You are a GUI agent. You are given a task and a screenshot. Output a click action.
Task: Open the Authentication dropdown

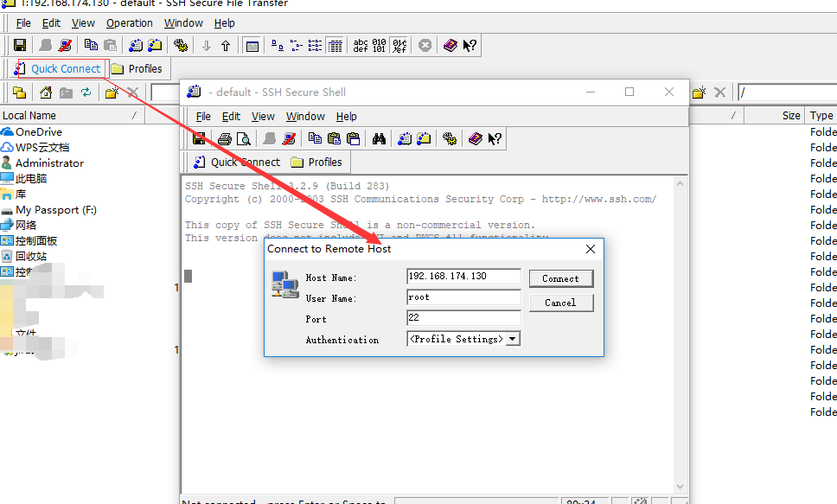click(513, 339)
